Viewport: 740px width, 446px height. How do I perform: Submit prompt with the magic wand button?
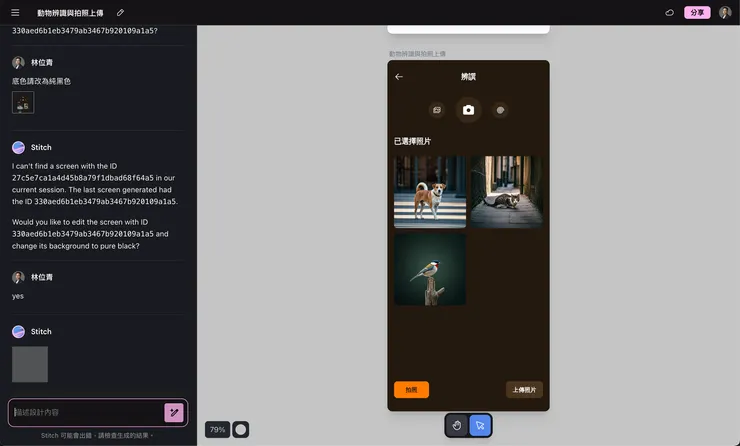[x=174, y=412]
